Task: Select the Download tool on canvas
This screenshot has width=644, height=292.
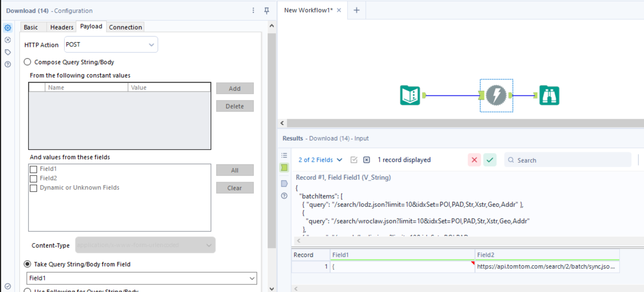Action: (496, 95)
